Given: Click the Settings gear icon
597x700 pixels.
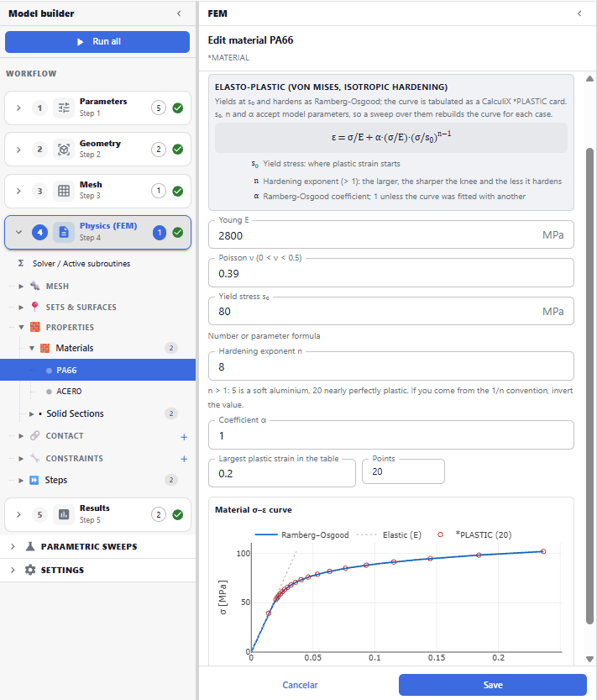Looking at the screenshot, I should pos(30,570).
